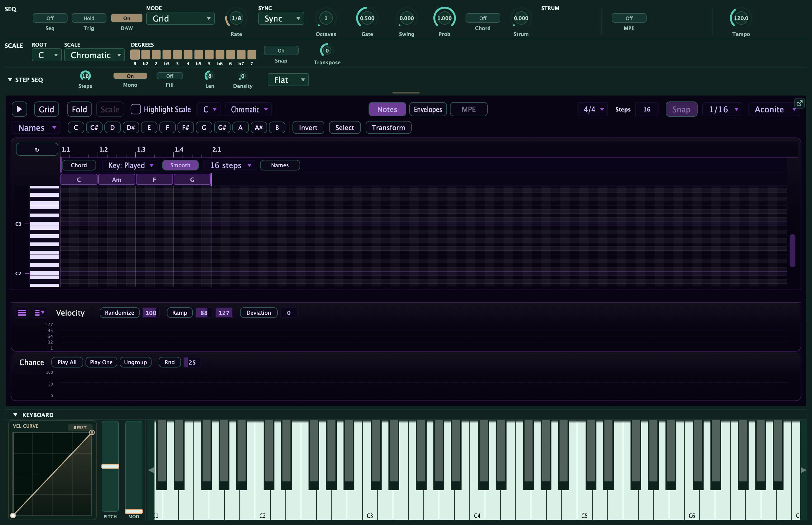This screenshot has height=525, width=812.
Task: Click the play button in the sequencer toolbar
Action: (x=19, y=109)
